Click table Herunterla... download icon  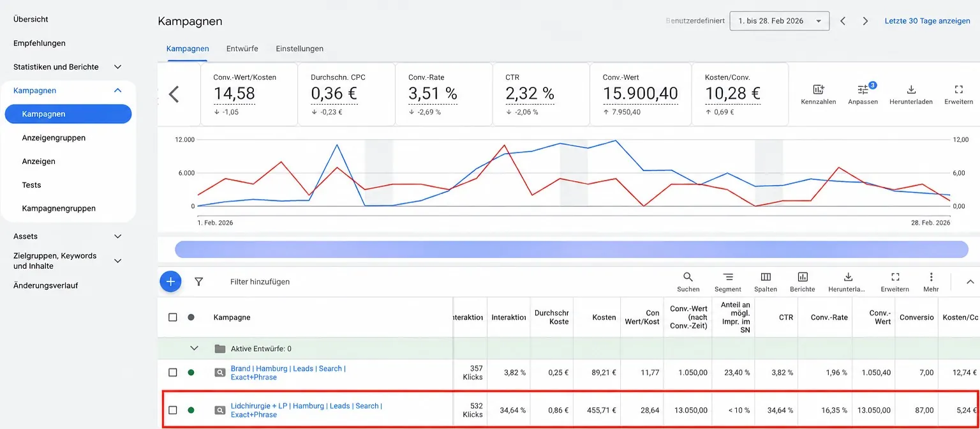(x=848, y=277)
